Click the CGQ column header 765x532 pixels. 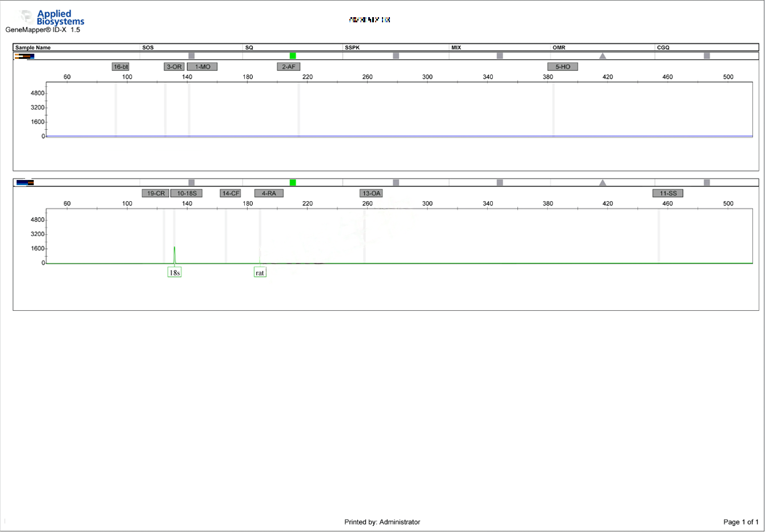coord(663,47)
